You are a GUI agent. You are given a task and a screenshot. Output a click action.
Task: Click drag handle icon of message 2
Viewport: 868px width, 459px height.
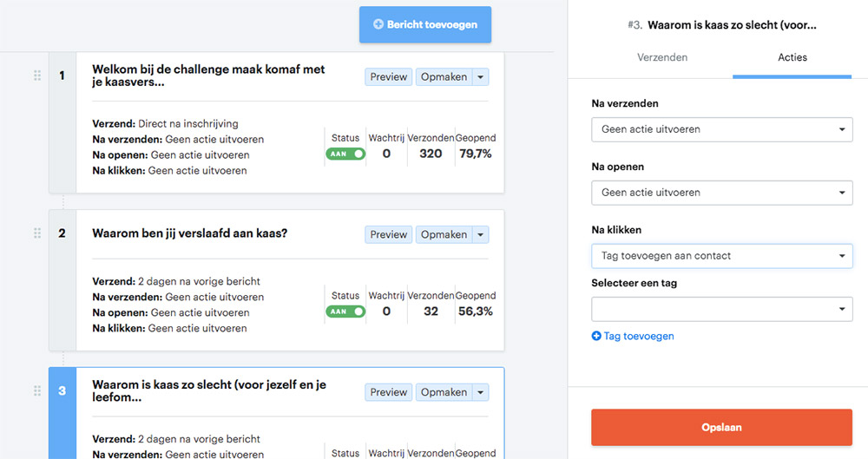click(37, 233)
